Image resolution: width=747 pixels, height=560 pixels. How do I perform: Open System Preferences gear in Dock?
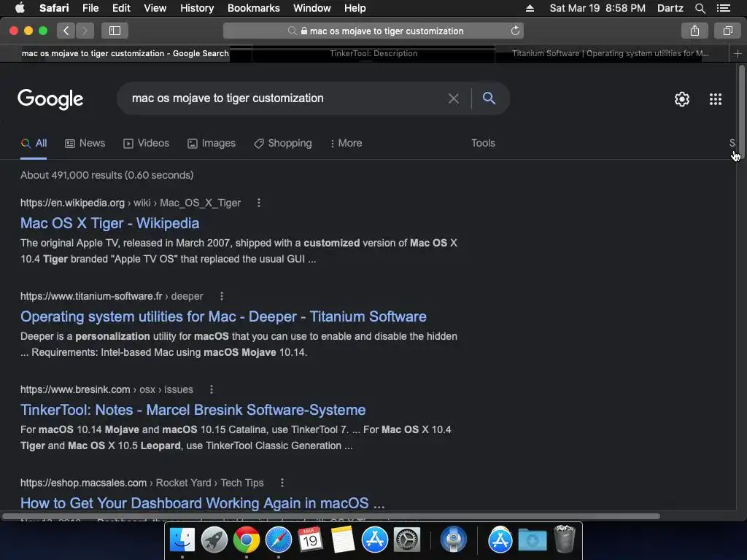407,540
